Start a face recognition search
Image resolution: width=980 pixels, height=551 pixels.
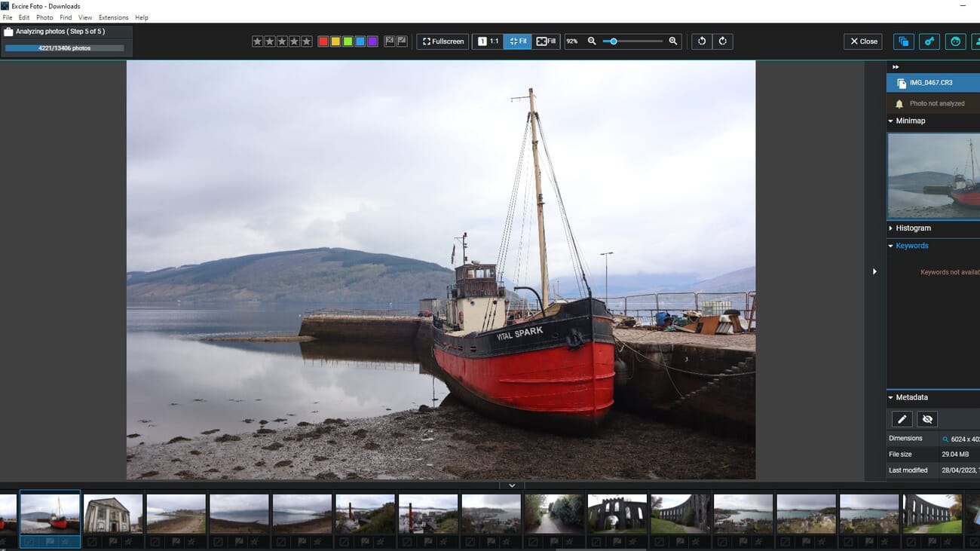coord(955,41)
